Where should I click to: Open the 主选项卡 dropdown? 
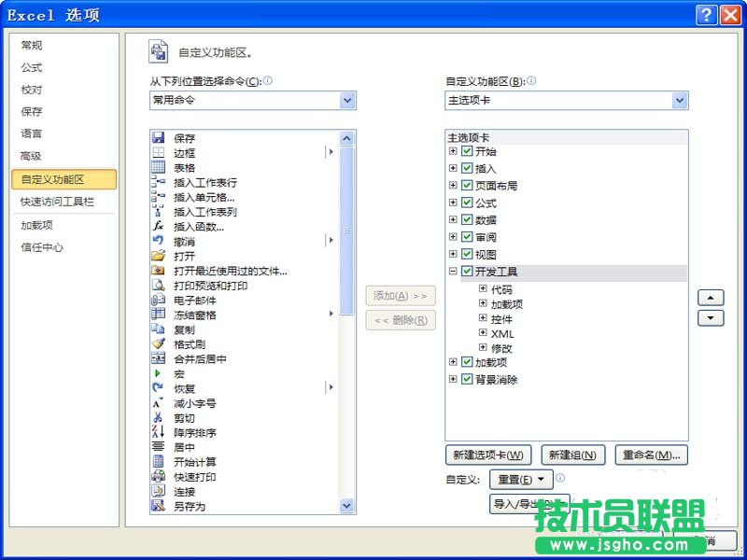(x=680, y=101)
